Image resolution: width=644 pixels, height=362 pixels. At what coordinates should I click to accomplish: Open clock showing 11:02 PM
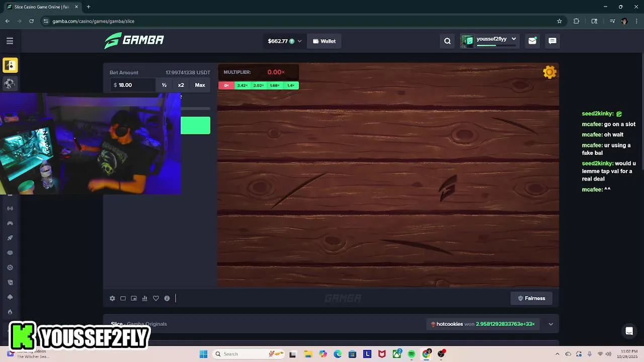pos(626,354)
